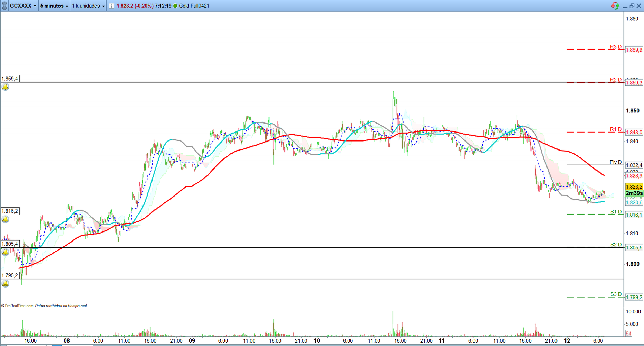Click the 54 volume value tag
644x346 pixels.
[x=628, y=334]
